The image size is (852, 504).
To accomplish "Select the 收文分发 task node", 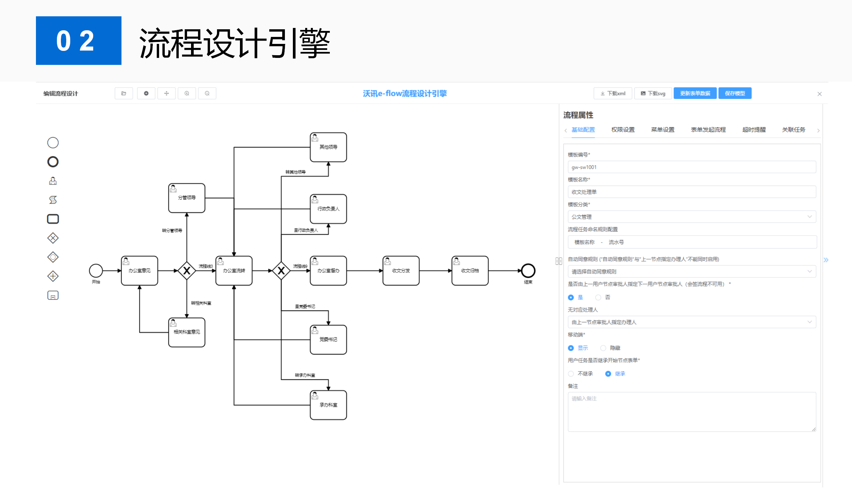I will (x=401, y=271).
